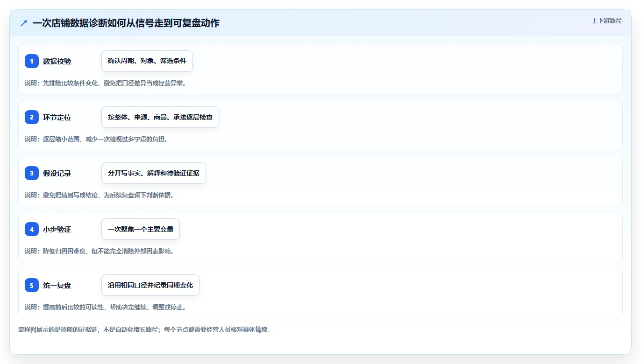Image resolution: width=641 pixels, height=364 pixels.
Task: Click step number 5 badge
Action: [32, 285]
